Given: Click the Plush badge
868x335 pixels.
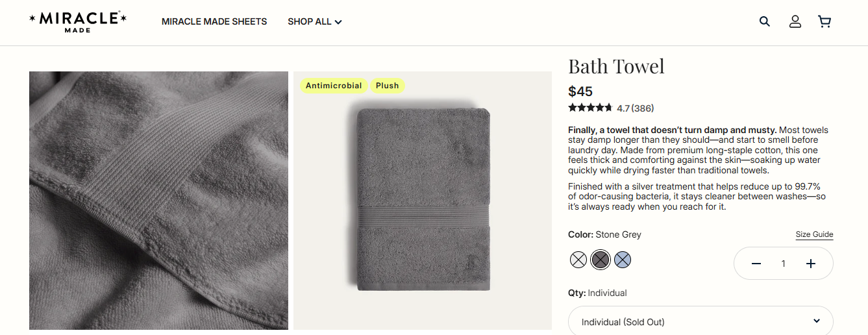Looking at the screenshot, I should pos(388,86).
